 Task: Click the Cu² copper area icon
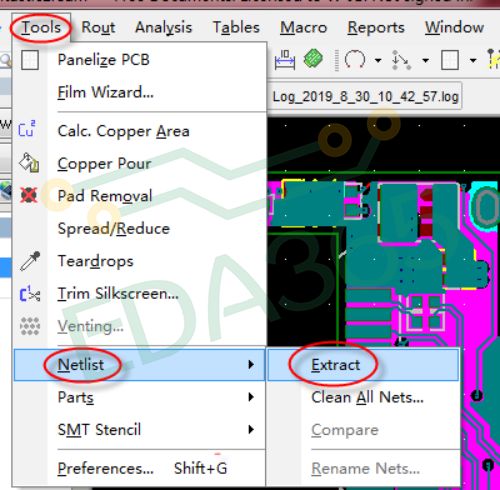[27, 129]
